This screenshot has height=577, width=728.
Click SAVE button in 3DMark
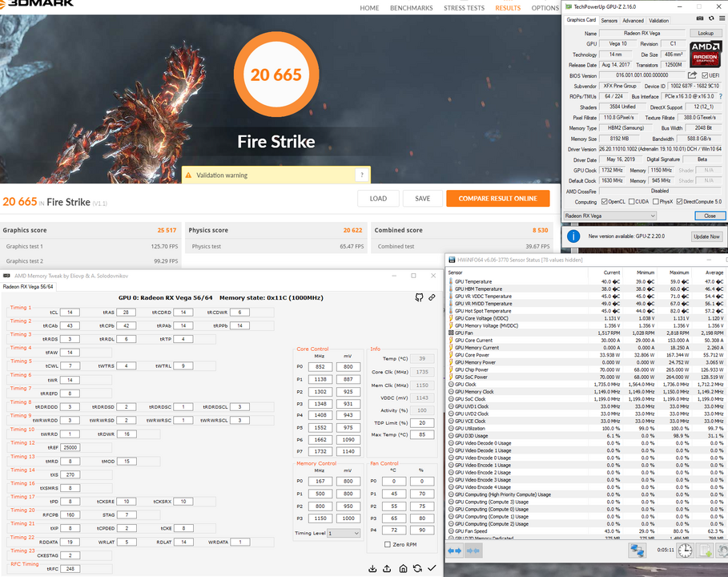(x=423, y=199)
